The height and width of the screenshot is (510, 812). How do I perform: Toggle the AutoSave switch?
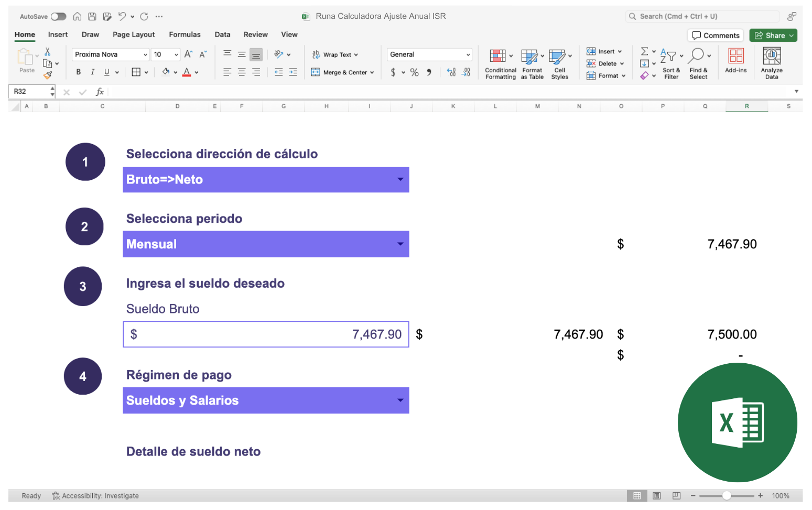pyautogui.click(x=58, y=16)
